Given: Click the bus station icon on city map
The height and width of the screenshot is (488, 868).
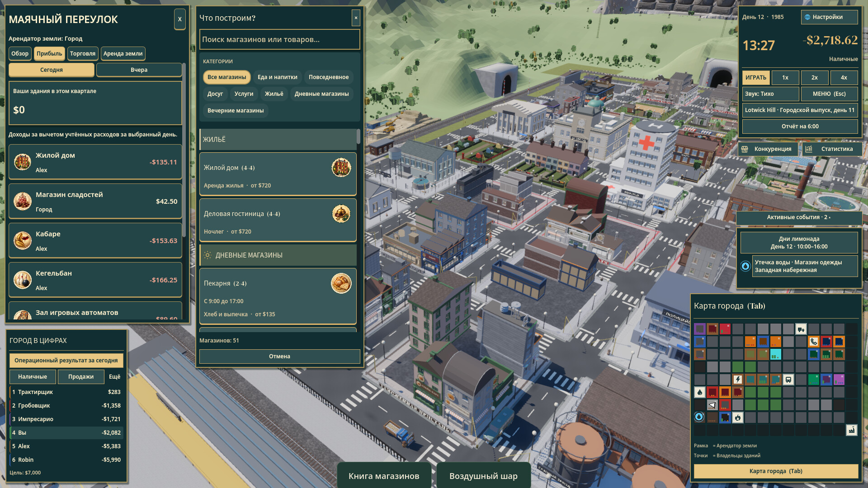Looking at the screenshot, I should 788,380.
